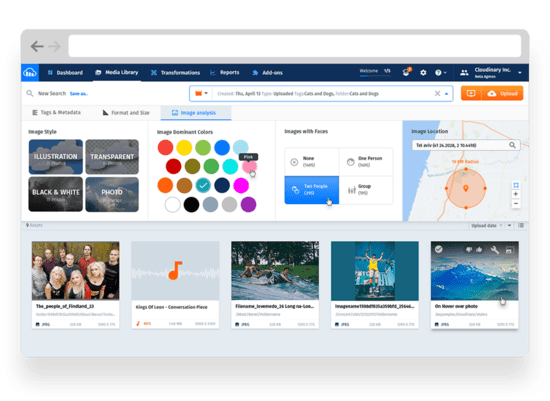The width and height of the screenshot is (550, 401).
Task: Click wrench manage icon on hovered photo
Action: click(x=495, y=249)
